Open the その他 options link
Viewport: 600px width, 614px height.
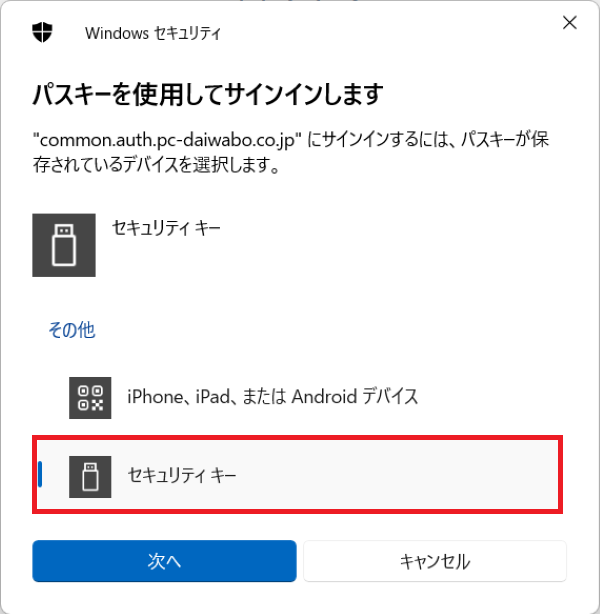(x=72, y=330)
